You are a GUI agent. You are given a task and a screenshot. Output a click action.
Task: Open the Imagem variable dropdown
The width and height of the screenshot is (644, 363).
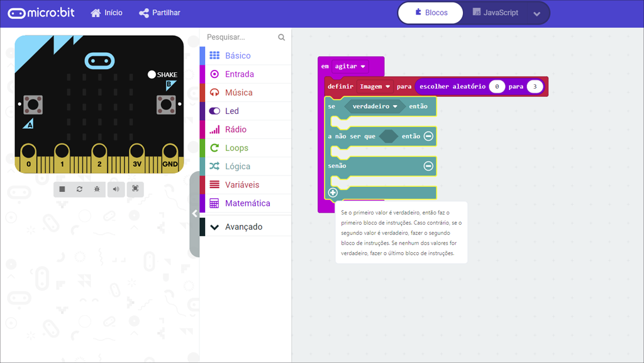click(x=375, y=86)
